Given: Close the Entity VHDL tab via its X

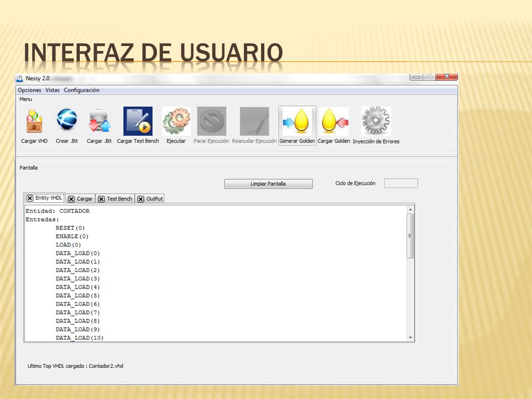Looking at the screenshot, I should (30, 198).
